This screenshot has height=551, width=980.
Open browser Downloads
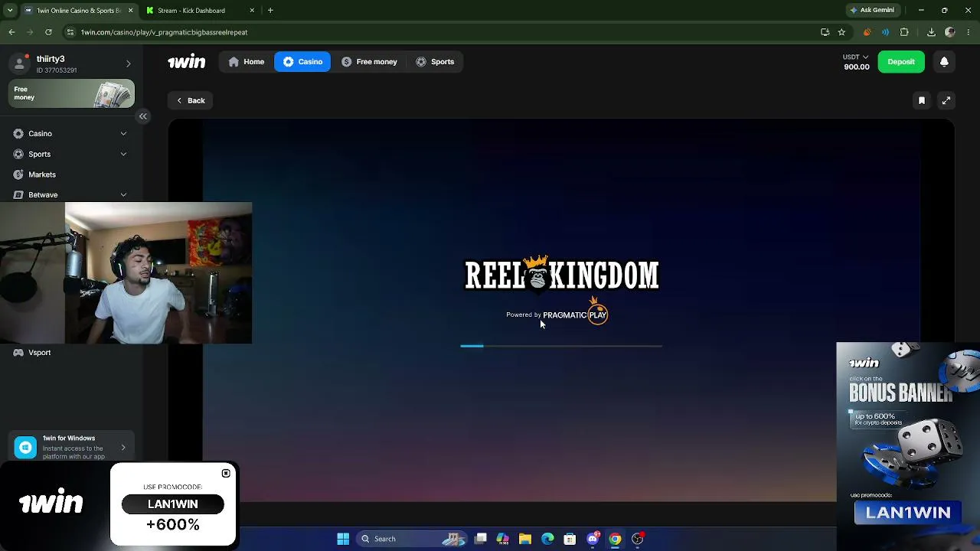(x=931, y=32)
